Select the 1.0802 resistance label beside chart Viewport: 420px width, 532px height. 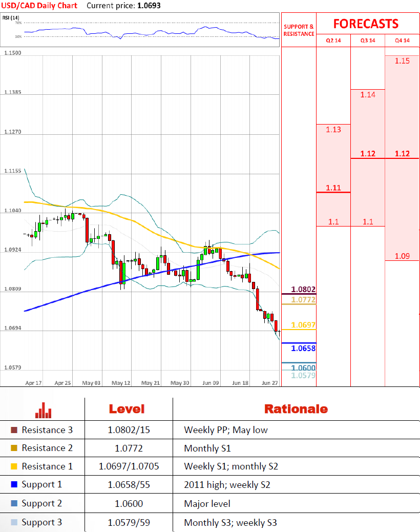303,290
